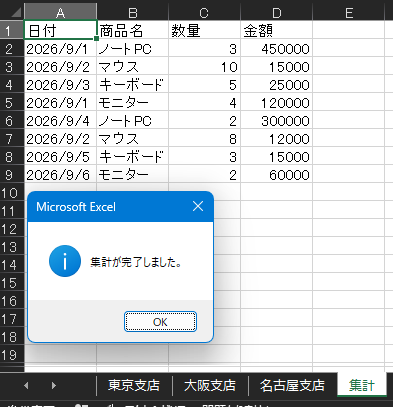Select cell with amount 25000
Viewport: 410px width, 407px height.
point(277,85)
